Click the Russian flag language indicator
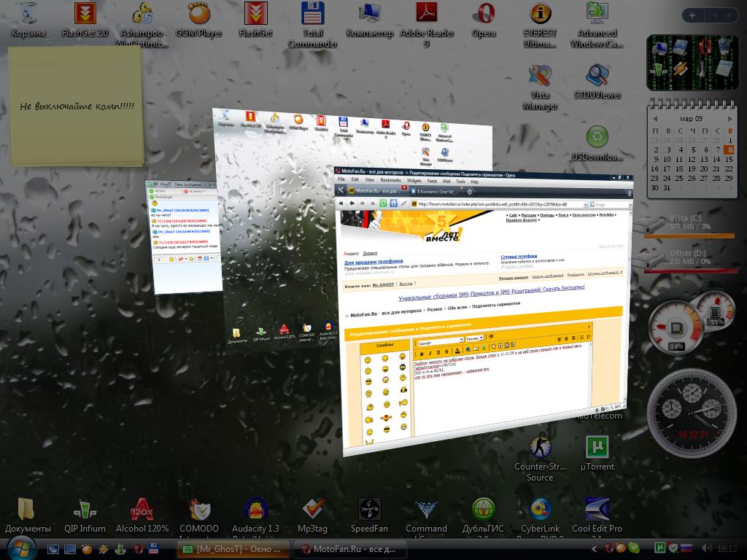Viewport: 747px width, 560px height. 686,548
